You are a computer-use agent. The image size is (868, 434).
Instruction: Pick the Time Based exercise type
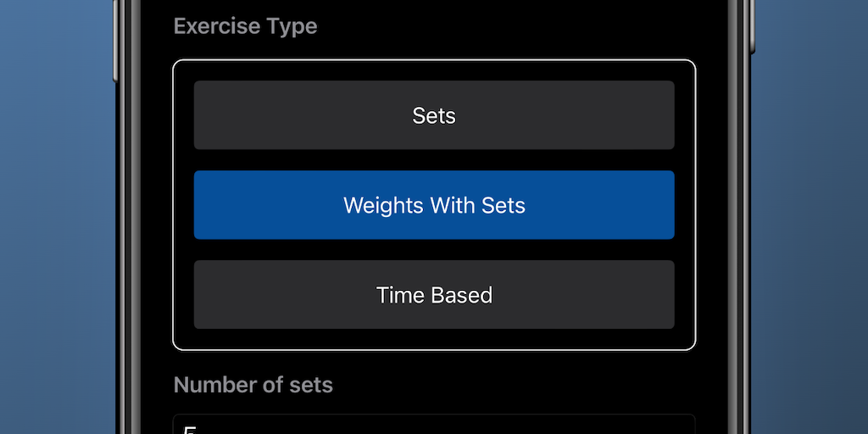(434, 295)
